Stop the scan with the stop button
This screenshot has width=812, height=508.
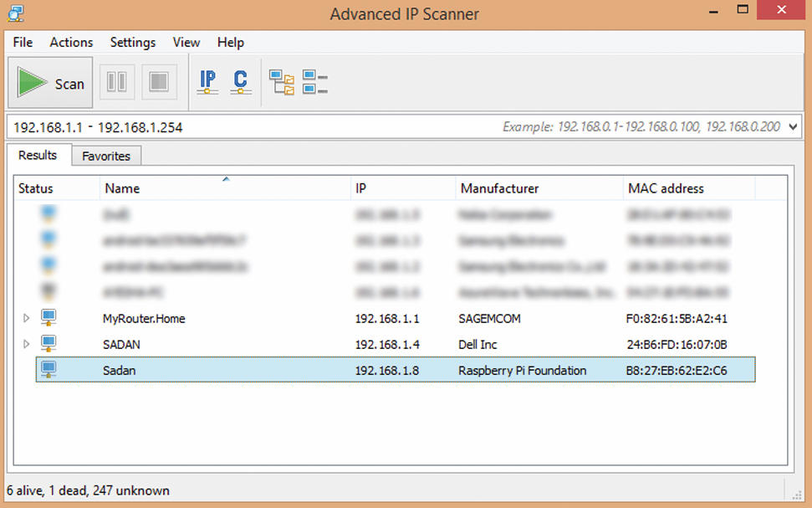pyautogui.click(x=159, y=82)
